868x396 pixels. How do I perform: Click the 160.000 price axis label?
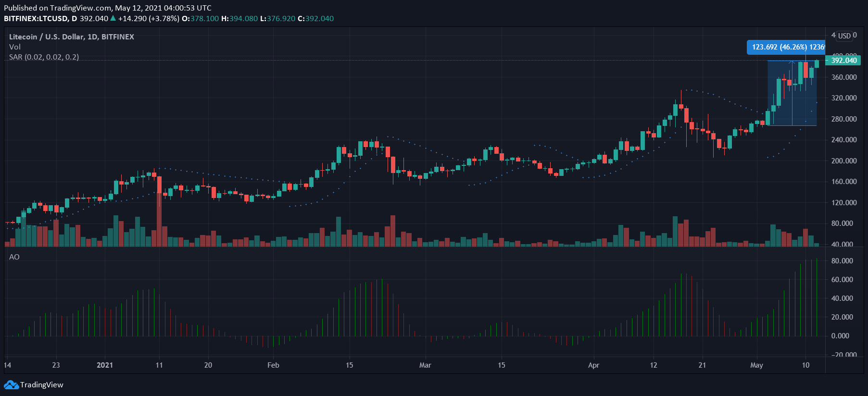pos(844,182)
